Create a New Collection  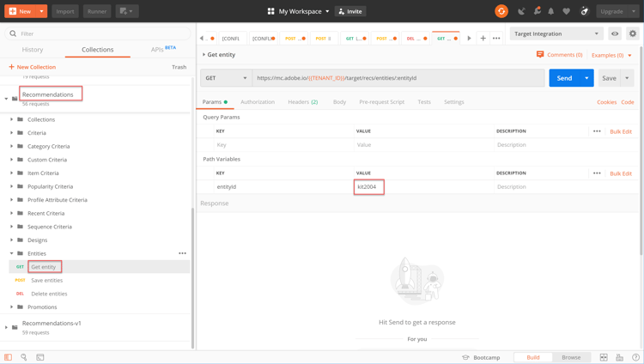[x=32, y=67]
